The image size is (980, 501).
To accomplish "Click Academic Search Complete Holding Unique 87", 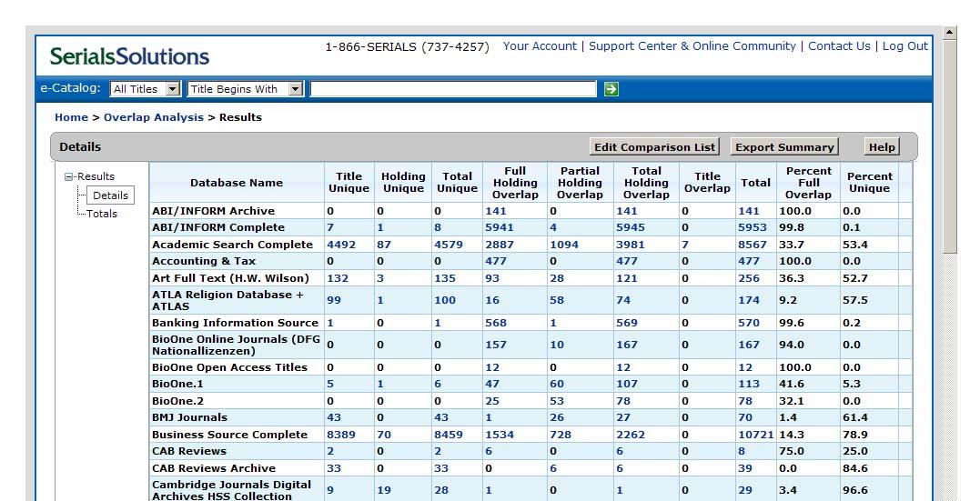I will pos(384,245).
